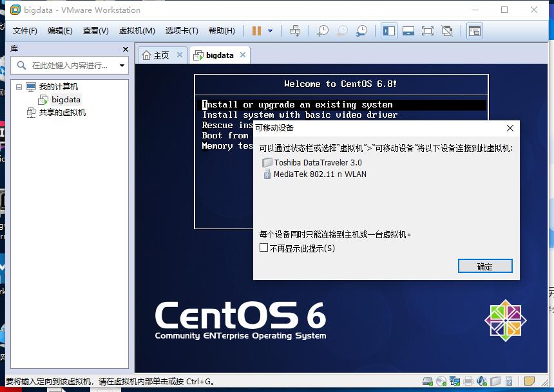Select 'Install system with basic video driver'
Viewport: 554px width, 392px height.
(300, 115)
